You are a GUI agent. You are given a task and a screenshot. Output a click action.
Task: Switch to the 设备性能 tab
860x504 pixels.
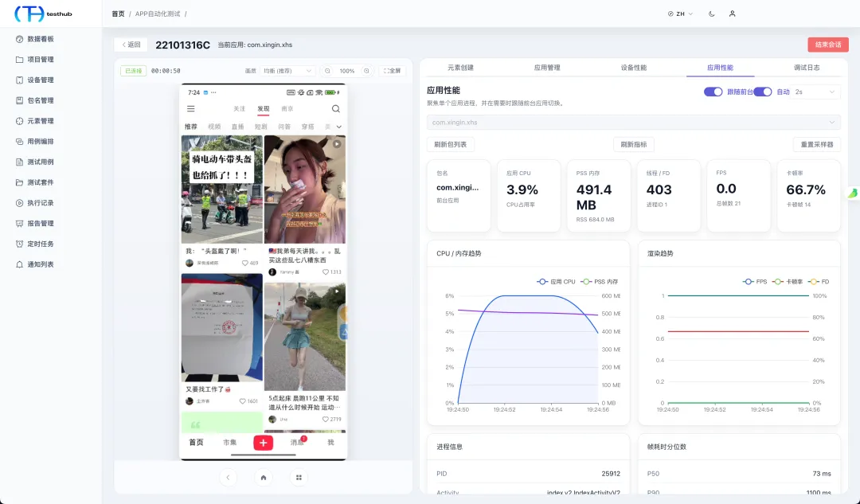coord(634,68)
